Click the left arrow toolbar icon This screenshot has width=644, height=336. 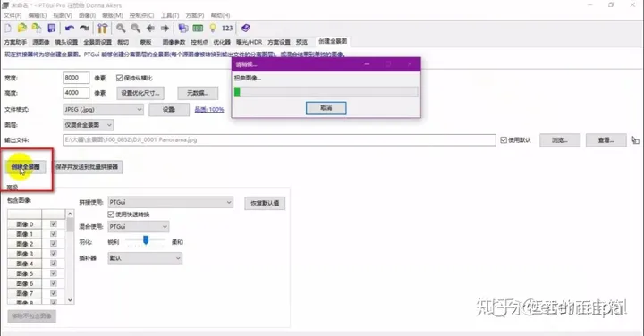click(150, 28)
